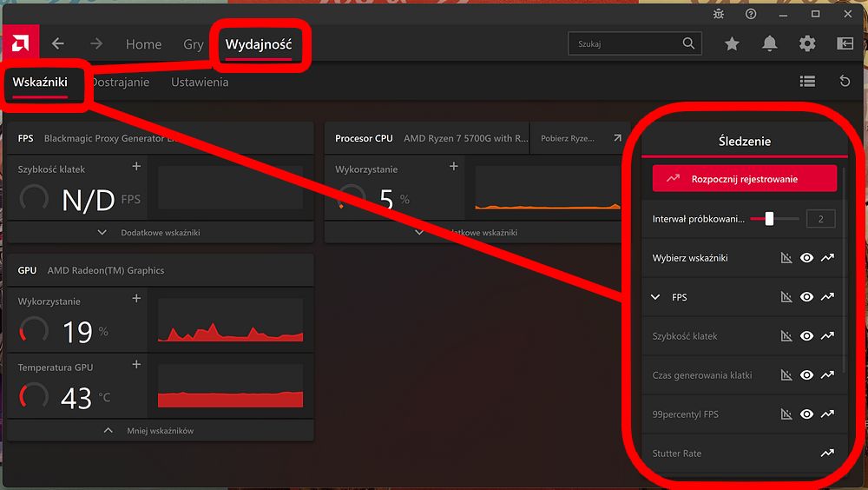Go back with the left arrow

[57, 43]
